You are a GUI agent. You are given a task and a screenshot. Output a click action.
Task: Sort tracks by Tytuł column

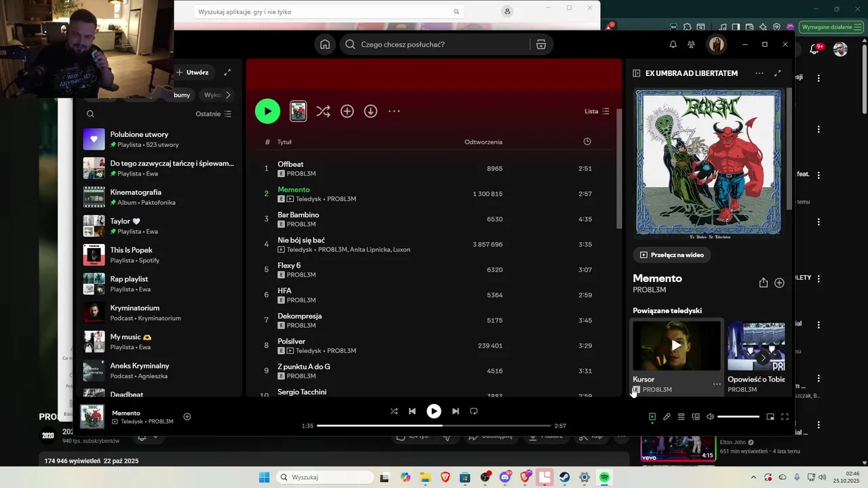tap(284, 142)
